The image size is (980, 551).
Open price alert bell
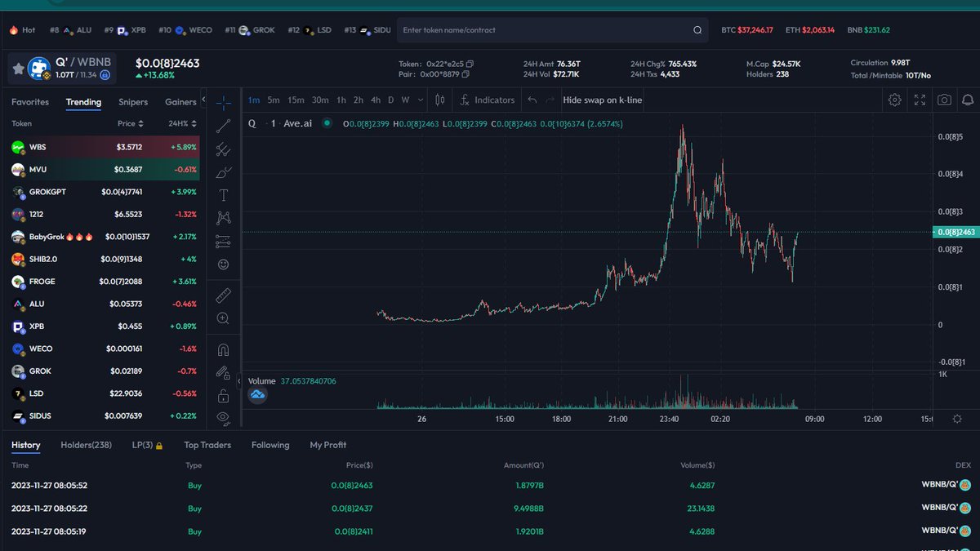pos(968,100)
